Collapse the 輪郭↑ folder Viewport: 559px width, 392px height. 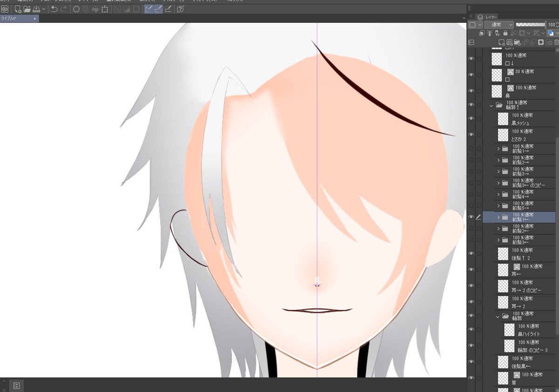coord(492,105)
